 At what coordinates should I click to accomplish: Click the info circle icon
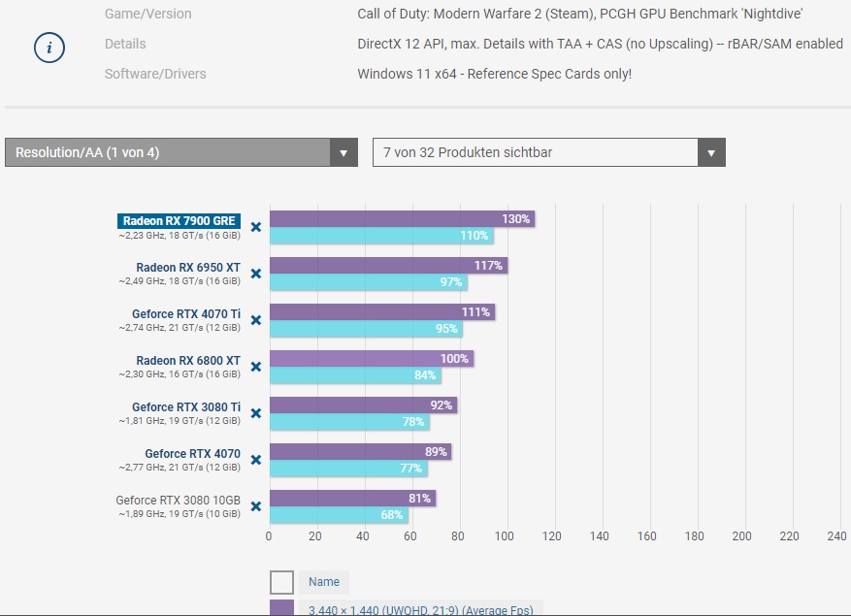click(x=49, y=48)
